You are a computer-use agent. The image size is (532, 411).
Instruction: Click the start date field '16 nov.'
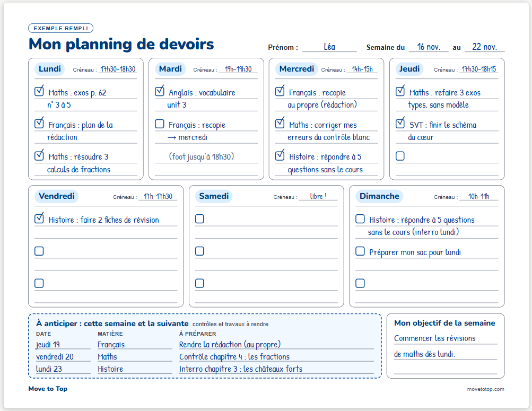[x=429, y=47]
